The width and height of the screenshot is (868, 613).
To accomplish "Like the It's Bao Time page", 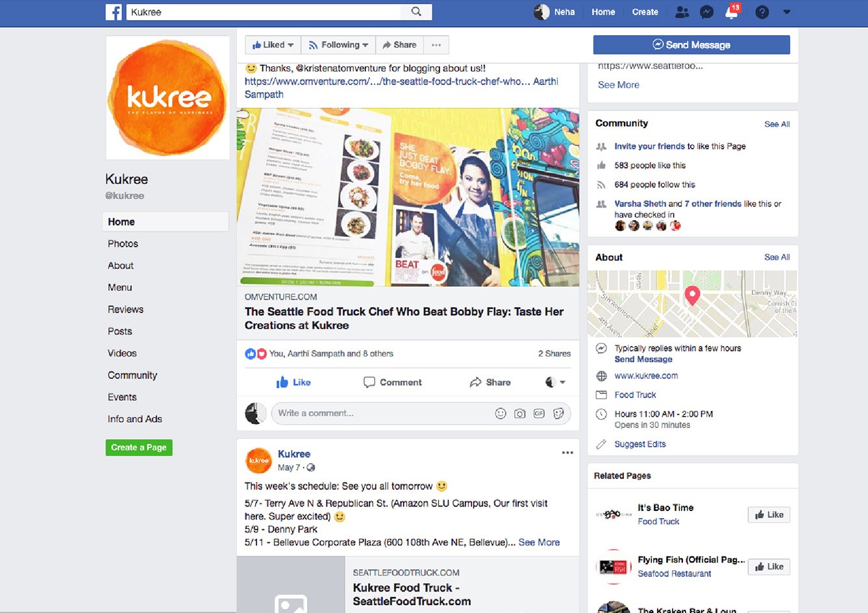I will (x=769, y=515).
